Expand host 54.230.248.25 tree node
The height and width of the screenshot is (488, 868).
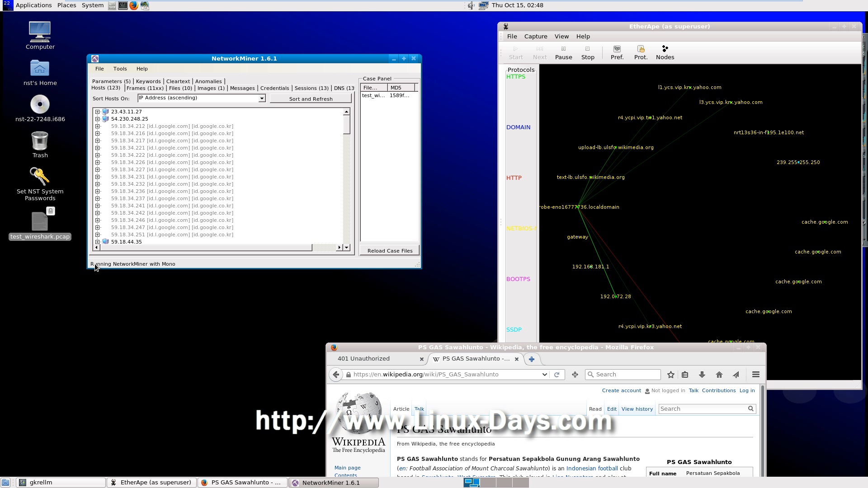coord(97,119)
